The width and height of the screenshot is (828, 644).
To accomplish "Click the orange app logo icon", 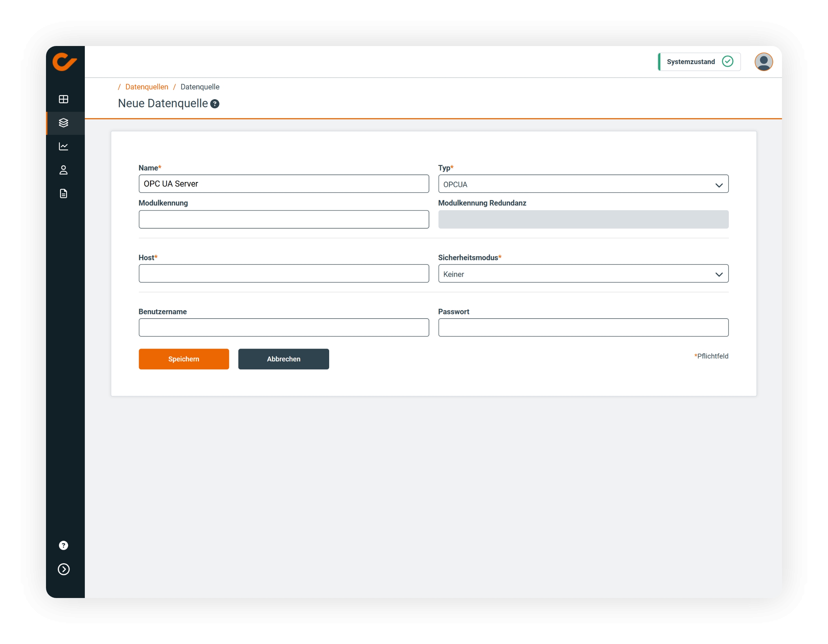I will coord(64,62).
